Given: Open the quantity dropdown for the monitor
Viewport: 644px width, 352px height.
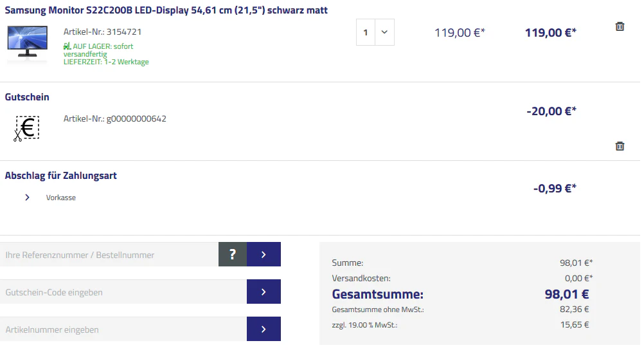Looking at the screenshot, I should [x=384, y=32].
